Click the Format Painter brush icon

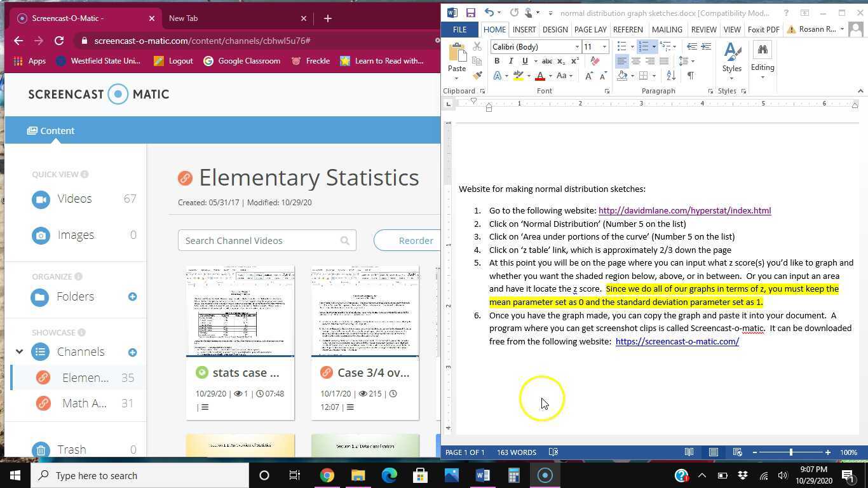point(477,76)
